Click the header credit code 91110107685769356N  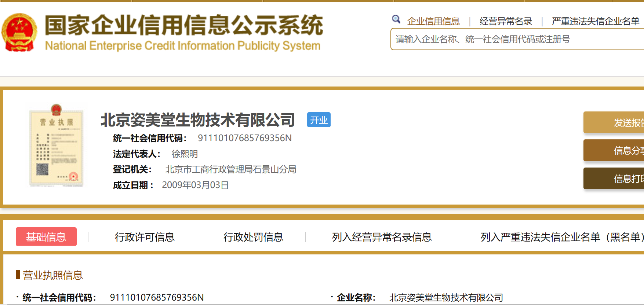pyautogui.click(x=245, y=138)
